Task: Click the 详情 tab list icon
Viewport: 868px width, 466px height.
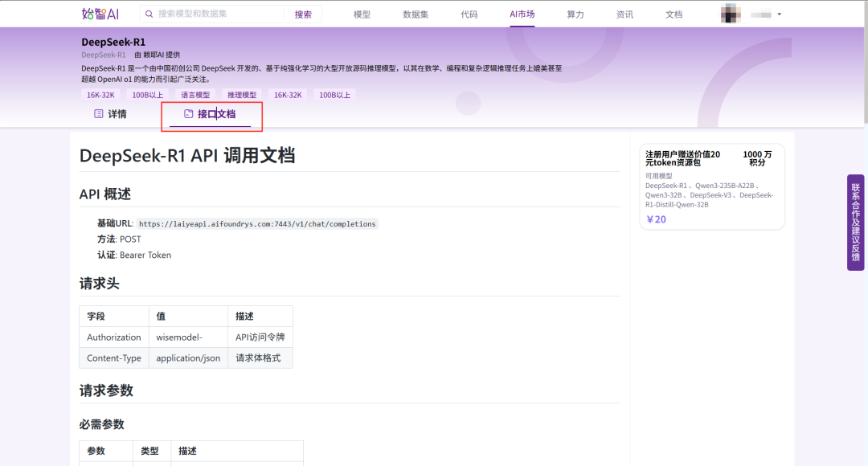Action: pos(99,114)
